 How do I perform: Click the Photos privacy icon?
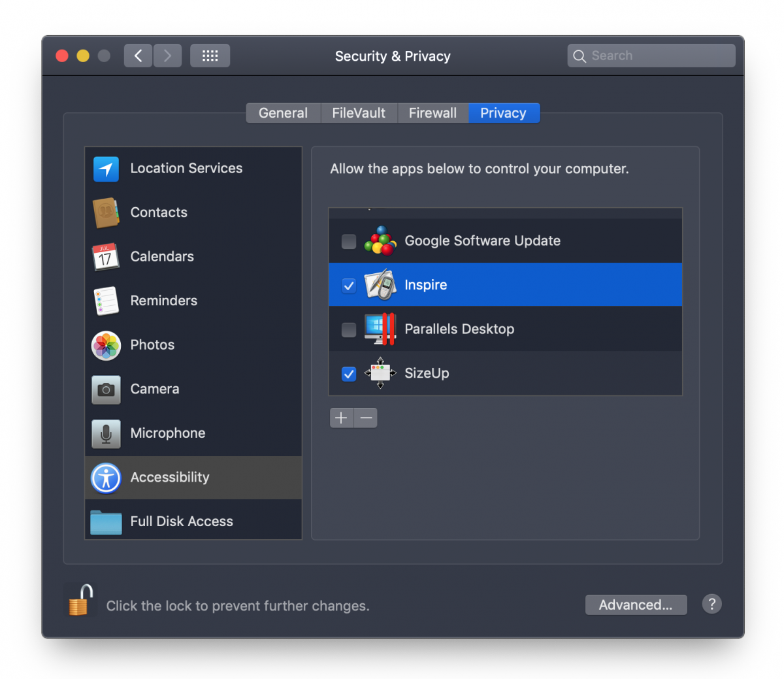click(x=106, y=344)
